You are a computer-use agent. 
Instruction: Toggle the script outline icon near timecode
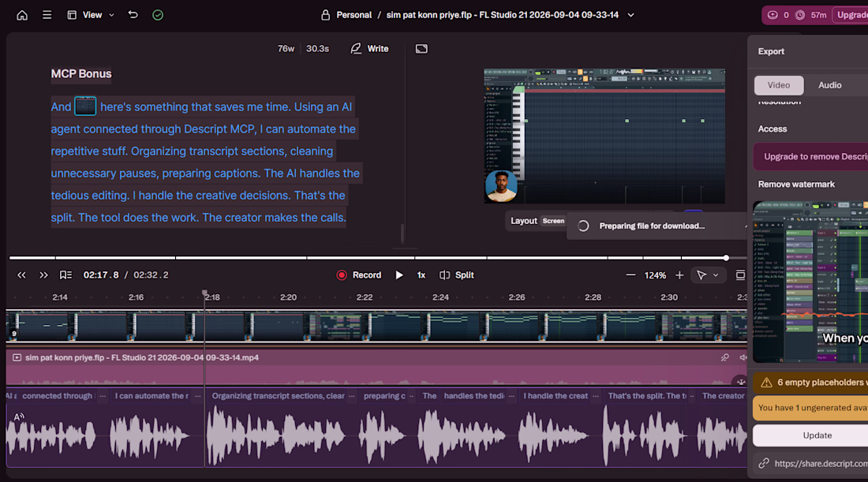tap(65, 275)
